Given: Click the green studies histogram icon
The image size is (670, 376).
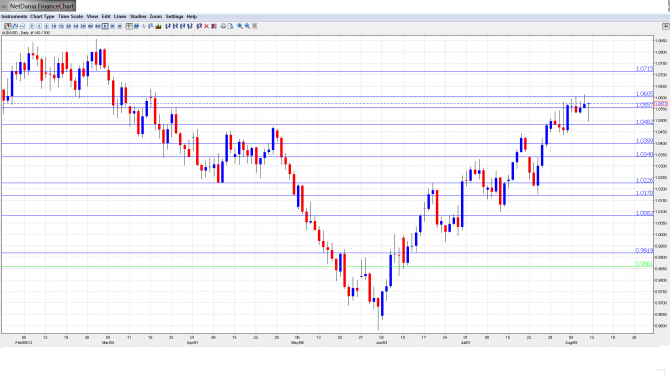Looking at the screenshot, I should point(158,26).
